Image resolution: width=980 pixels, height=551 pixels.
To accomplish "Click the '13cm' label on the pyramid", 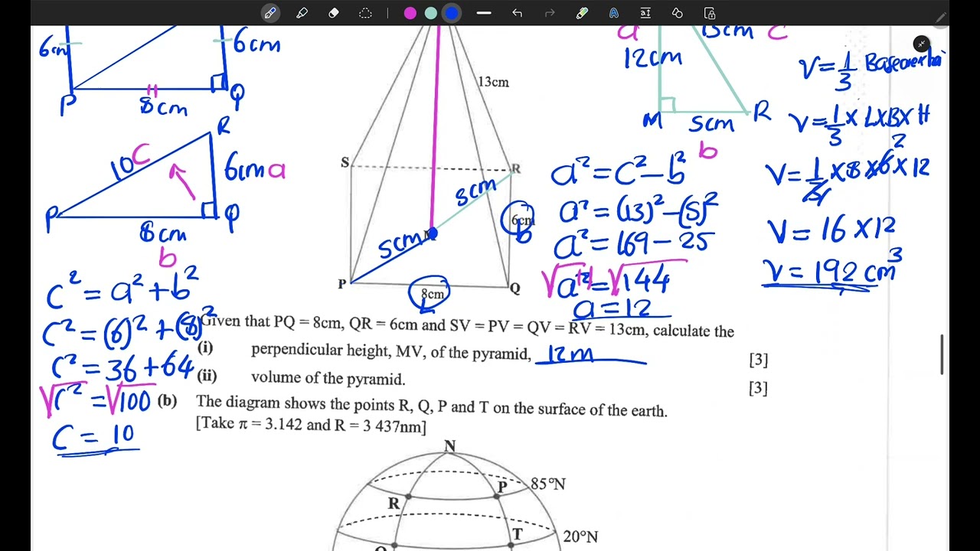I will (x=493, y=82).
